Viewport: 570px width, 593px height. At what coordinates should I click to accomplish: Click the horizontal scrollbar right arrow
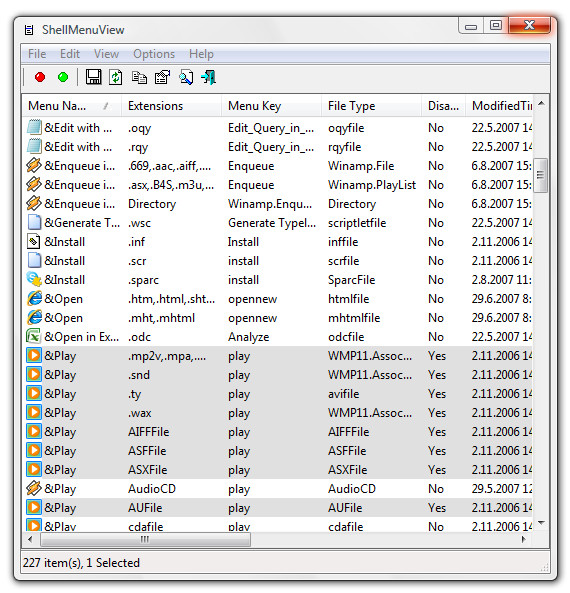tap(524, 540)
